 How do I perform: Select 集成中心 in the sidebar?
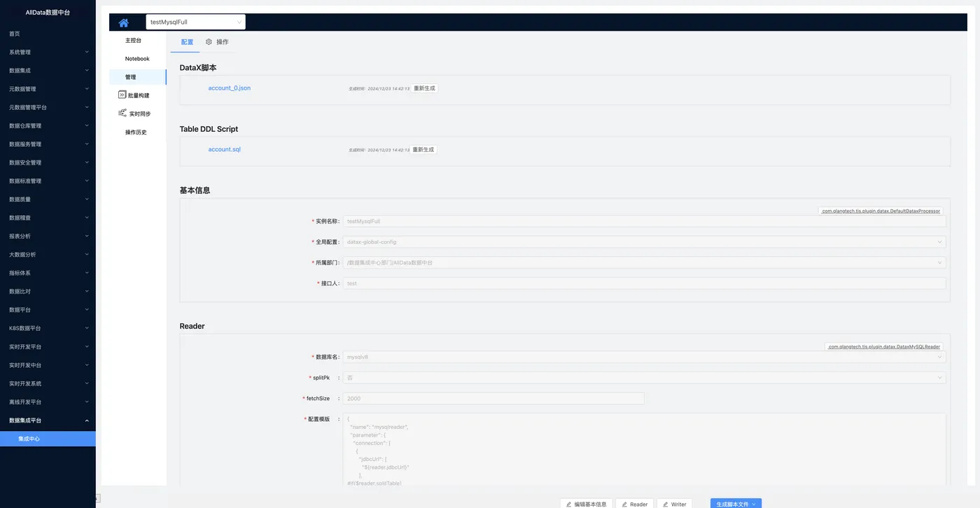[x=48, y=439]
